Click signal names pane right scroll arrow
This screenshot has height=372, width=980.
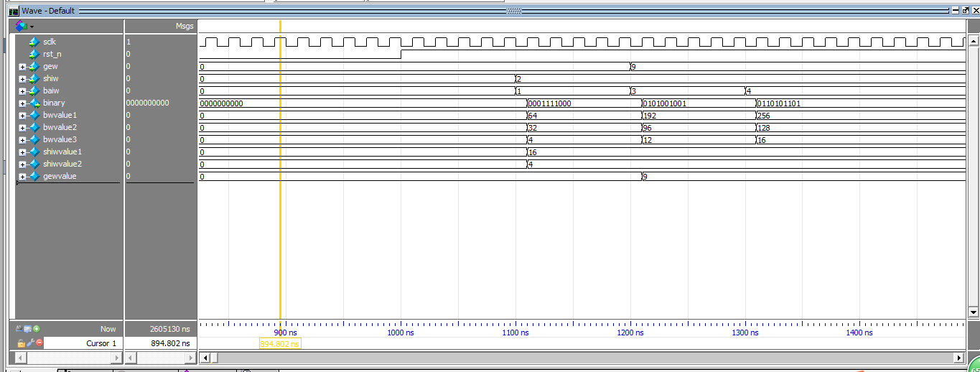(117, 358)
